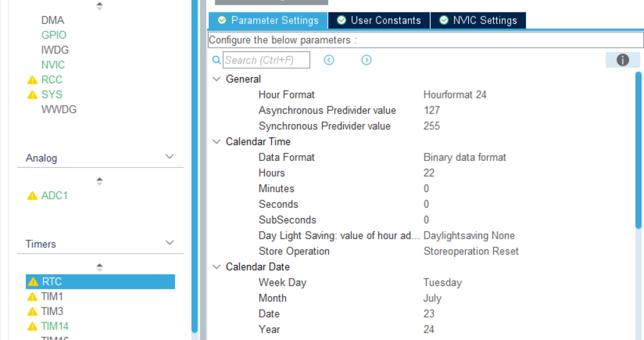Click inside the Search parameters field
This screenshot has height=340, width=644.
[266, 60]
